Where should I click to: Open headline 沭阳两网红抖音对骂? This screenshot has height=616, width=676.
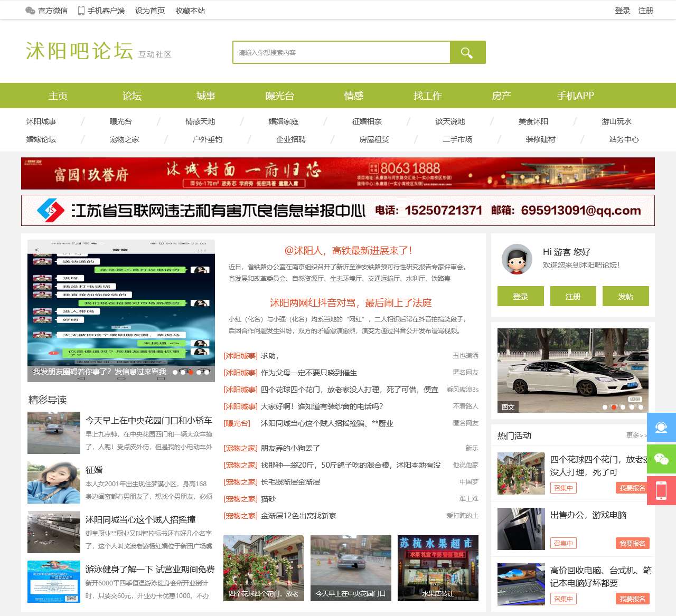pyautogui.click(x=351, y=302)
